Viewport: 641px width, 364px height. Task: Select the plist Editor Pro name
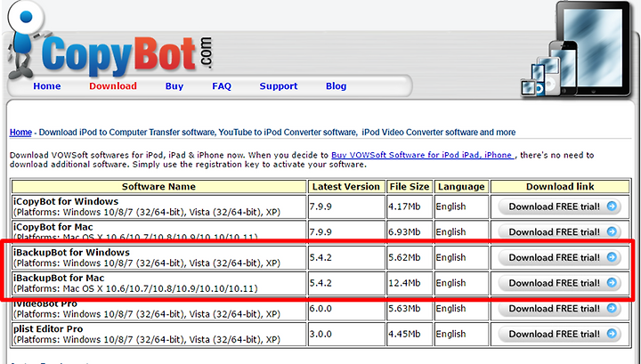[48, 329]
